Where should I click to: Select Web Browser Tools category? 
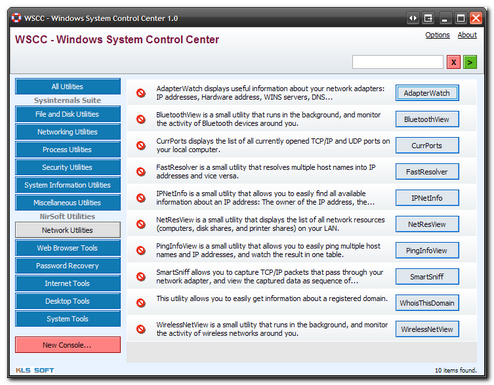[68, 248]
